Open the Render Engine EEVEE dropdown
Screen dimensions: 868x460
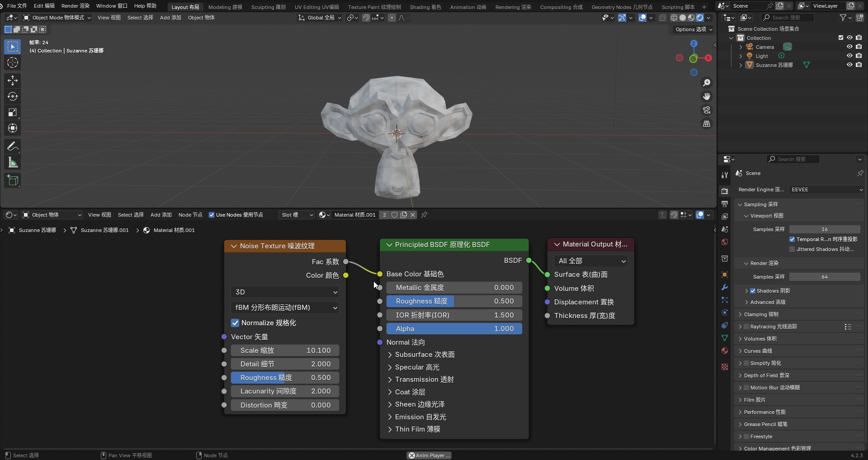coord(827,190)
